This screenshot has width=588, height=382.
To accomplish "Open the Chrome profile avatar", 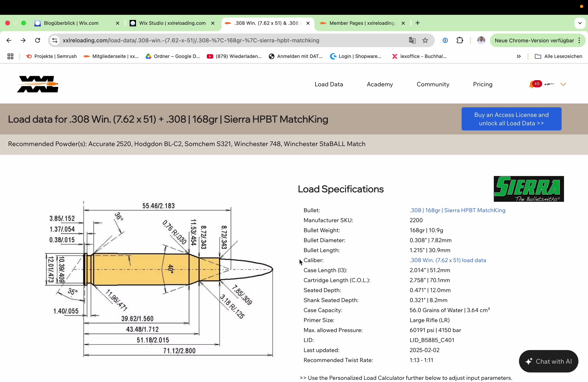I will click(x=481, y=40).
